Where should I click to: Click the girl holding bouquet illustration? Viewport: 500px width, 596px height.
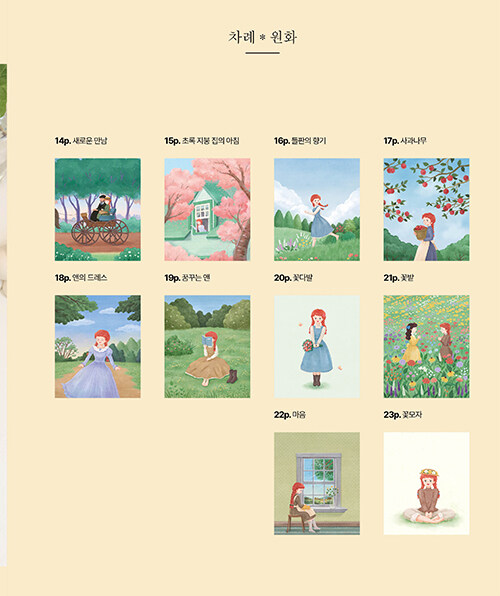[x=317, y=347]
